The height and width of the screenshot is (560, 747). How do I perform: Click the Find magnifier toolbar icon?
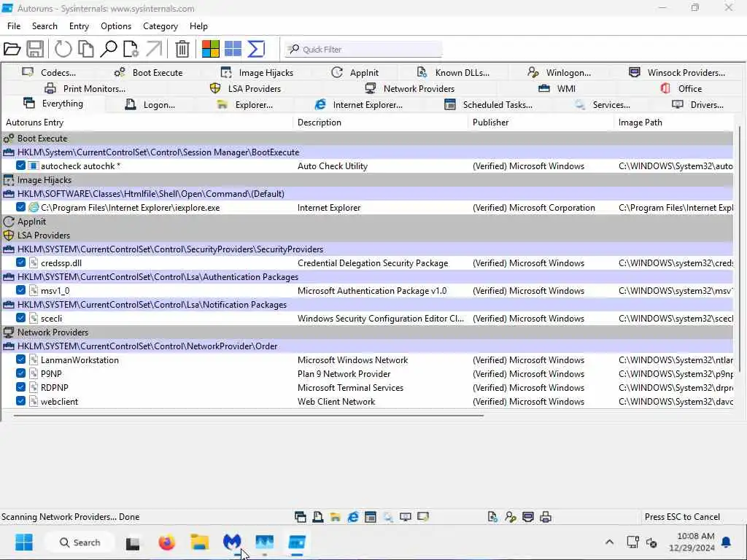coord(109,49)
